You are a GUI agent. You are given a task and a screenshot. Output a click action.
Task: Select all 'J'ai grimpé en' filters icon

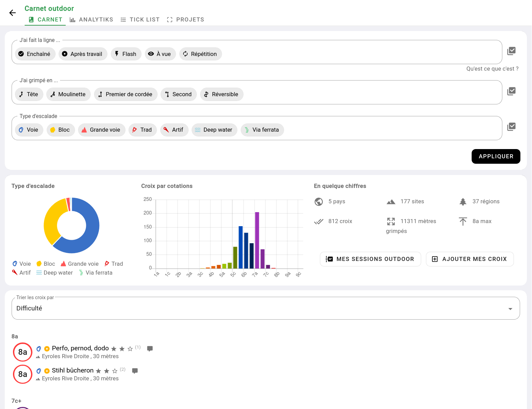click(x=511, y=91)
